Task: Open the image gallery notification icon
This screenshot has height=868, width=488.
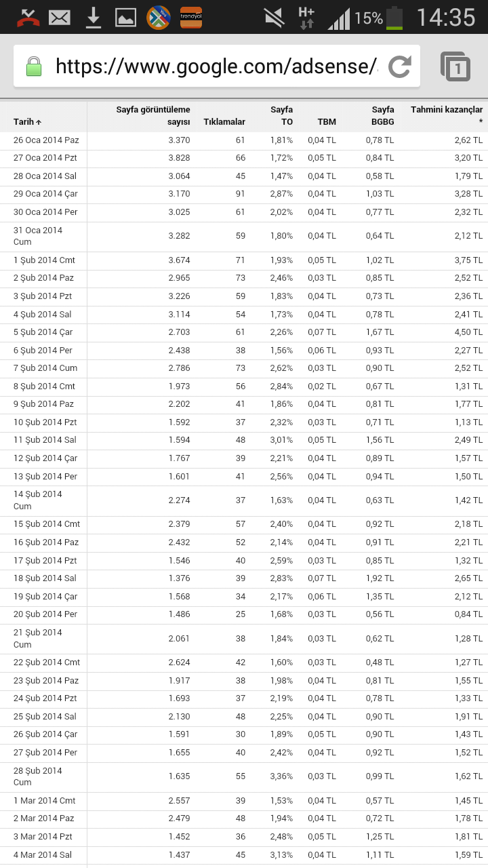Action: 125,18
